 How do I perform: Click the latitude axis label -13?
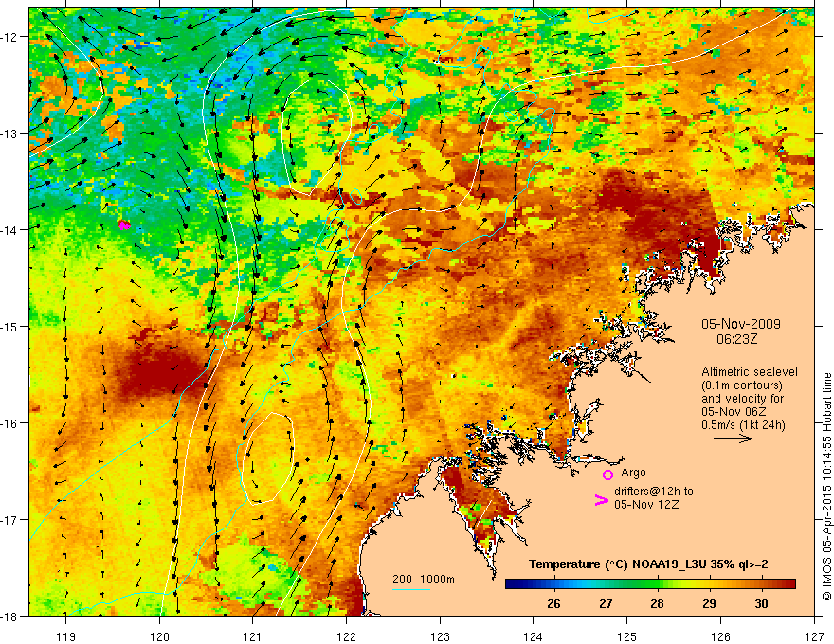pos(9,134)
